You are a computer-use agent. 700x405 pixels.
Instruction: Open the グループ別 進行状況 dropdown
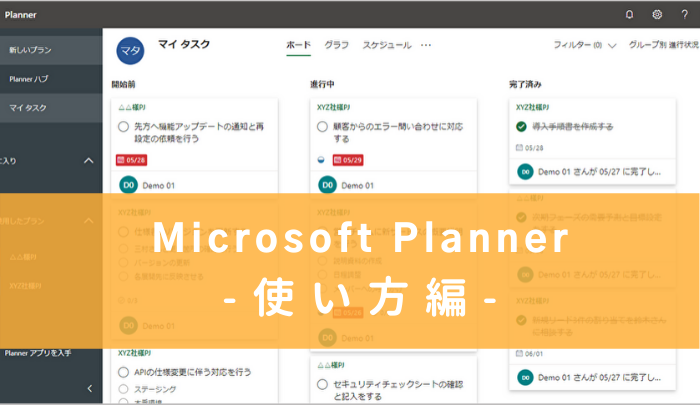pyautogui.click(x=664, y=45)
